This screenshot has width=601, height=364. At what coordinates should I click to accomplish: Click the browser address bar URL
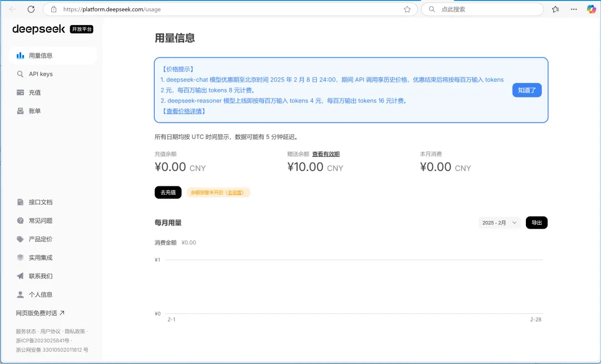coord(112,9)
